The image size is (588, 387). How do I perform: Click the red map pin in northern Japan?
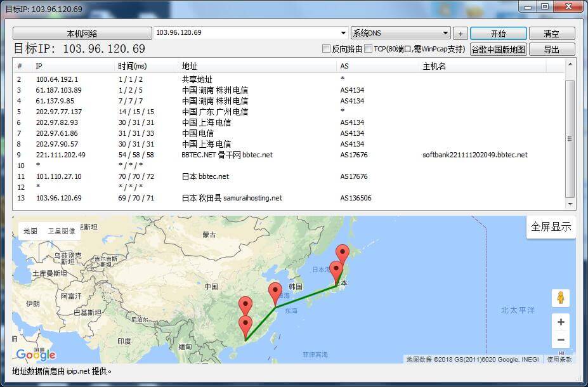[x=343, y=253]
